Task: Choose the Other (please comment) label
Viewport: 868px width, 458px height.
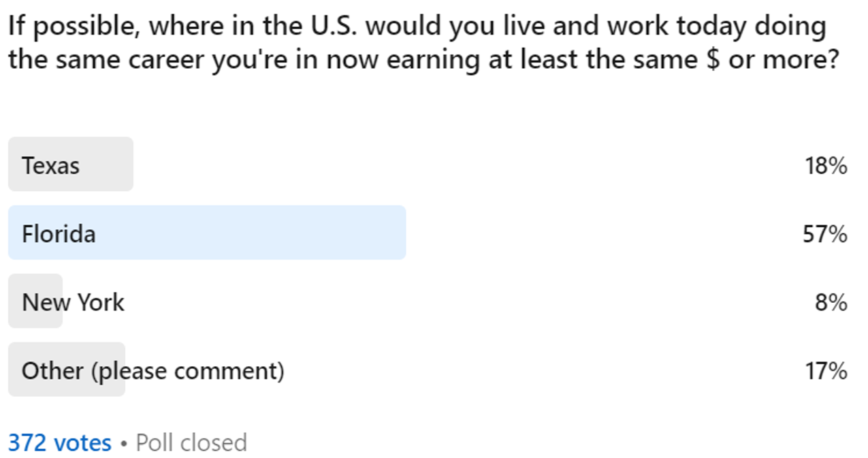Action: tap(152, 371)
